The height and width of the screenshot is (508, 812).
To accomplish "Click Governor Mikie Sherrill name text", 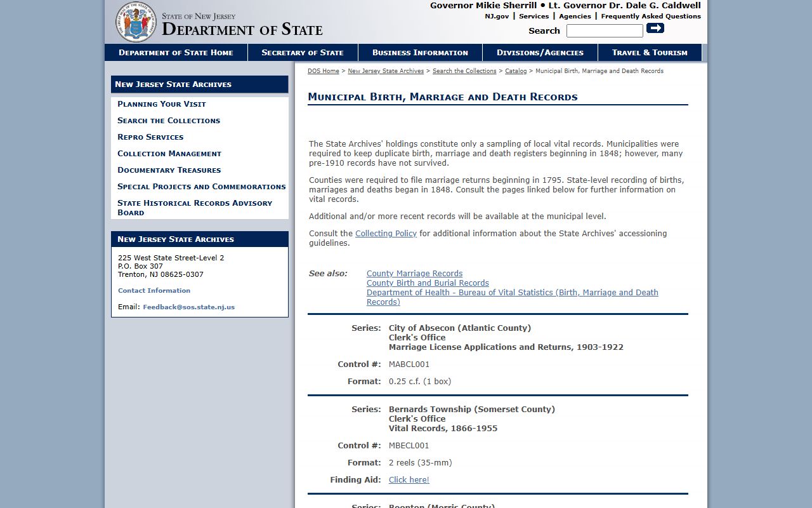I will coord(483,6).
